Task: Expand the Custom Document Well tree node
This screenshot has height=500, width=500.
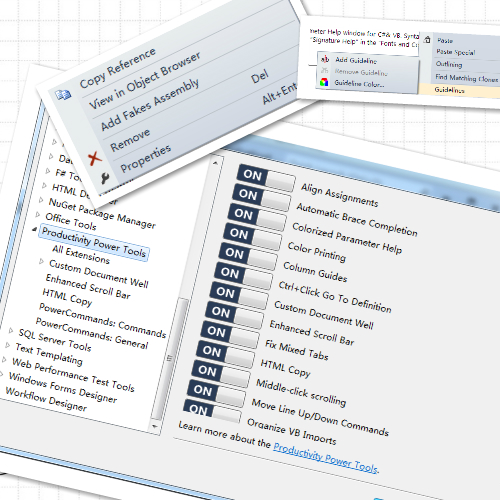Action: coord(42,261)
